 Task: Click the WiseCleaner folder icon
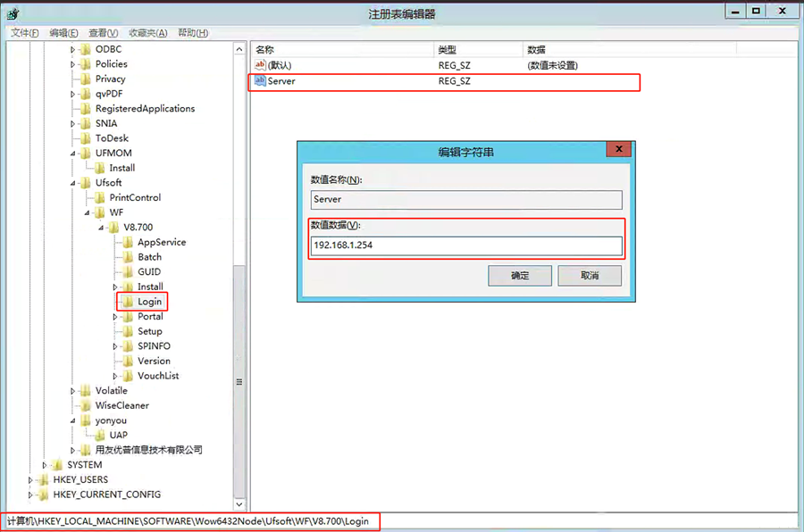coord(86,406)
